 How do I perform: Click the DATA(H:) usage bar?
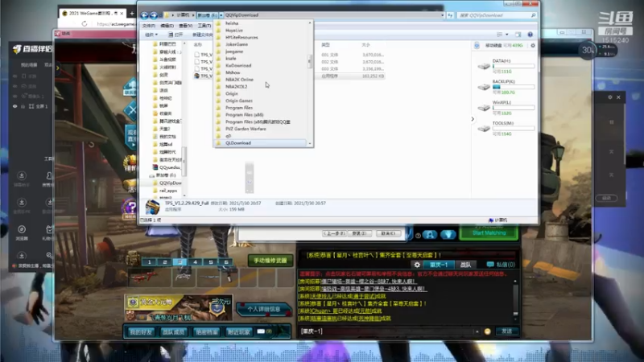pyautogui.click(x=514, y=66)
